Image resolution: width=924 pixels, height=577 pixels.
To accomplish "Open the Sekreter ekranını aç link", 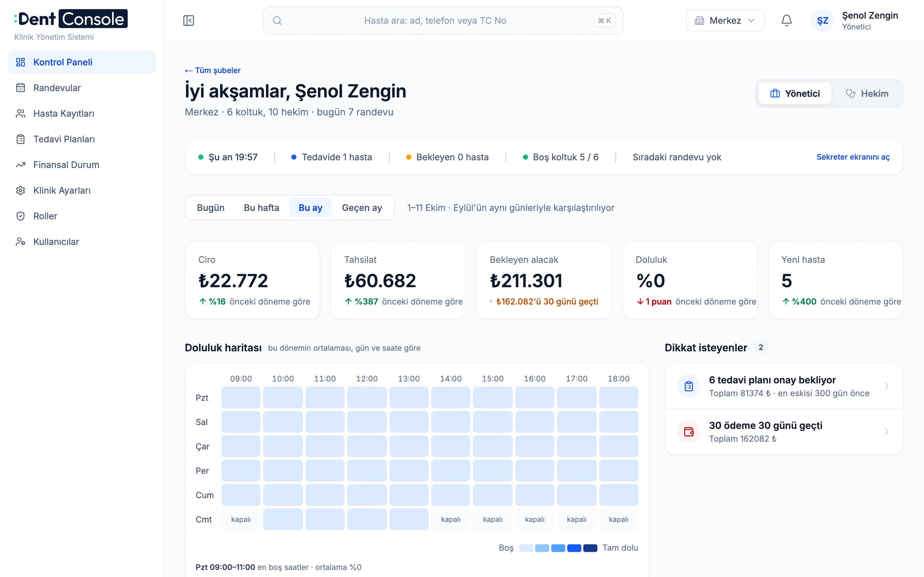I will (853, 157).
